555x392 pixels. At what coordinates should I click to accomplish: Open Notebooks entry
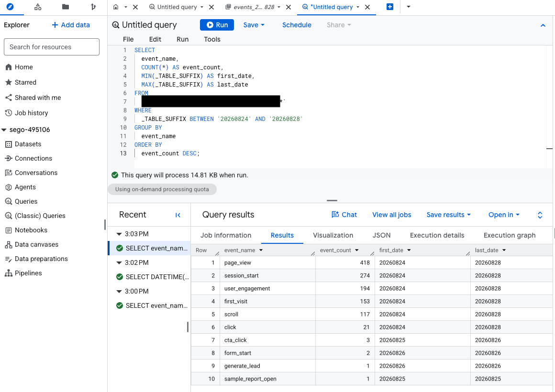[26, 230]
